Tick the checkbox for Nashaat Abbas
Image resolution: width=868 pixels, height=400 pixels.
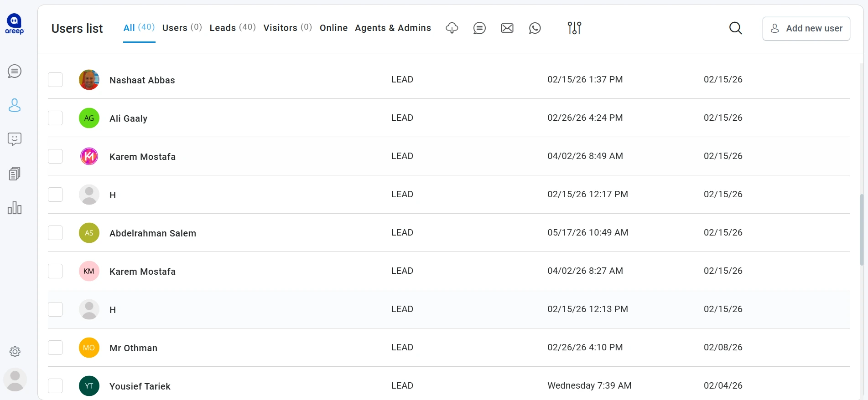pyautogui.click(x=55, y=80)
